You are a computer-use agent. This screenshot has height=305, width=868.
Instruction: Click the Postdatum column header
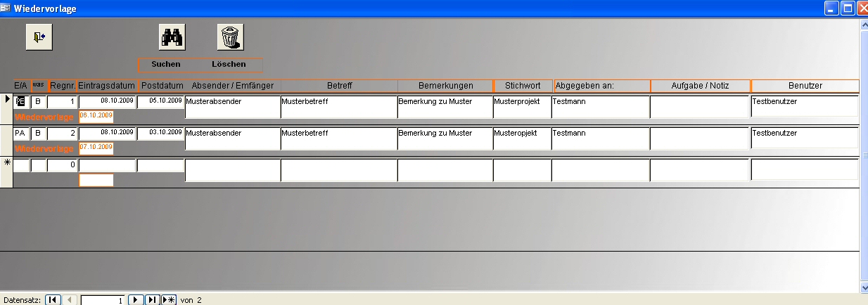tap(162, 86)
